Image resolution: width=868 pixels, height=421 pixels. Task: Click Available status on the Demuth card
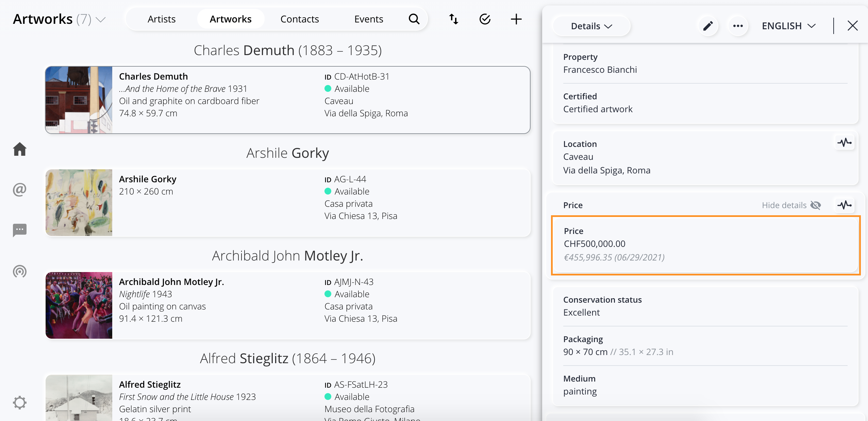tap(347, 89)
